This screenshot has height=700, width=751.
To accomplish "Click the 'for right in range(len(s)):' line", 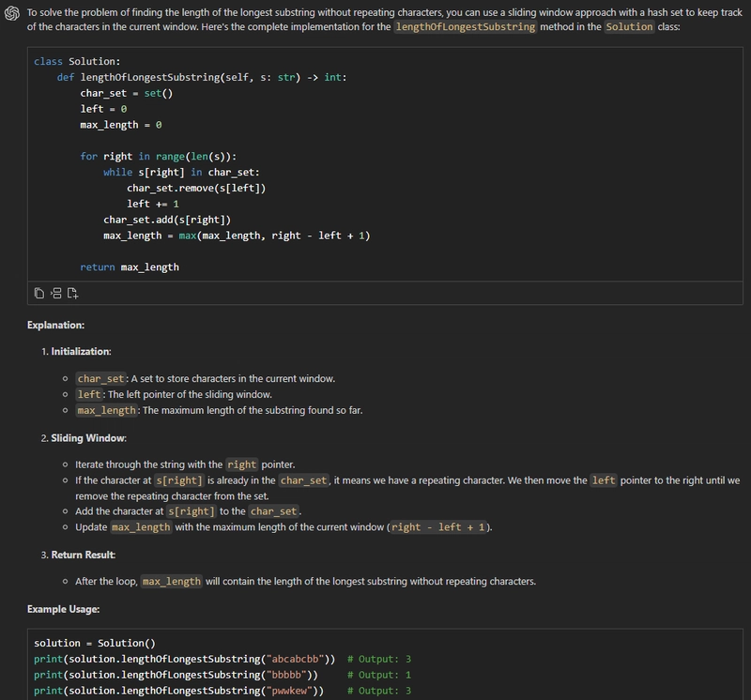I will pos(158,157).
